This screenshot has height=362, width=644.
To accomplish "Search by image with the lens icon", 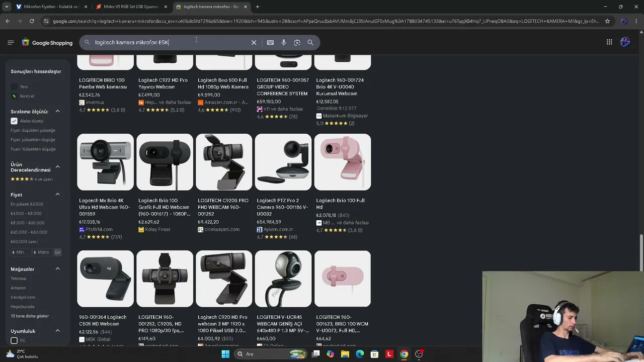I will tap(297, 43).
